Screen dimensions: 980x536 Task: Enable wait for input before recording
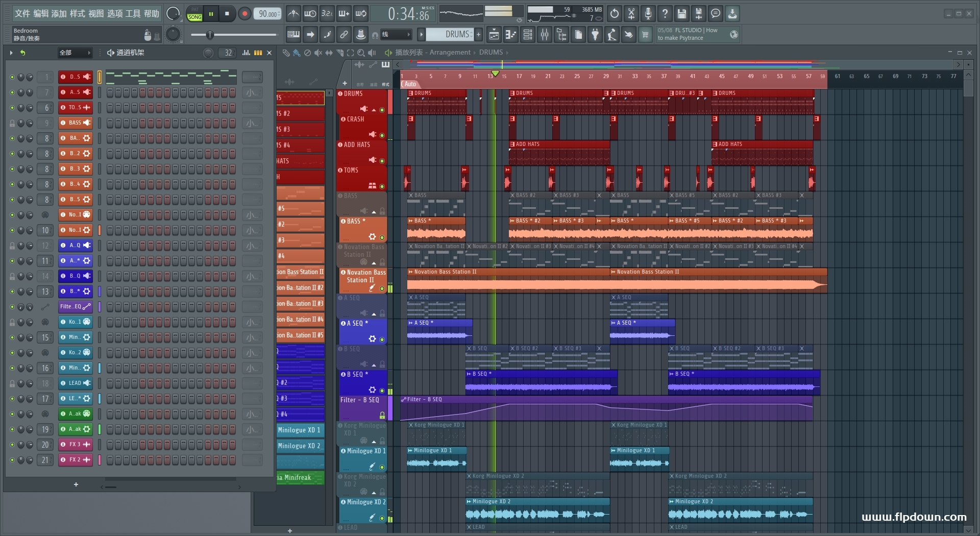pos(310,14)
